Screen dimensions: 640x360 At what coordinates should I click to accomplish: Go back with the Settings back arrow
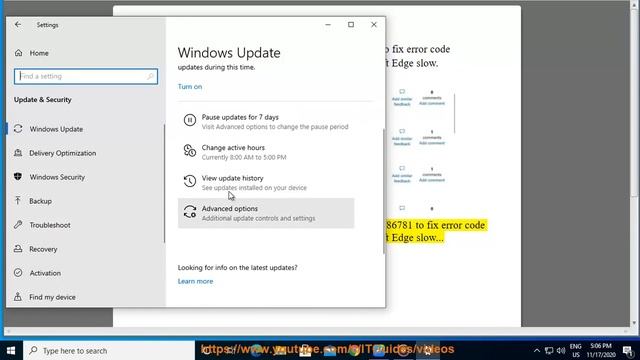coord(18,24)
